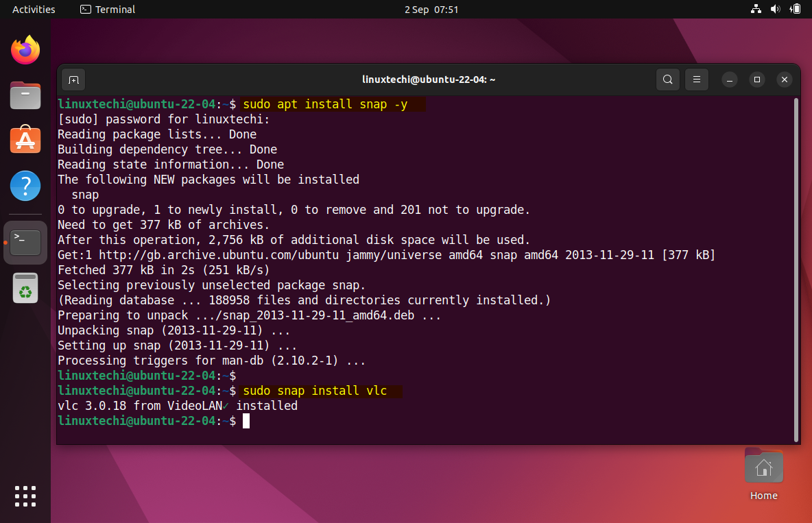This screenshot has height=523, width=812.
Task: Click the terminal cursor at the last prompt
Action: click(246, 420)
